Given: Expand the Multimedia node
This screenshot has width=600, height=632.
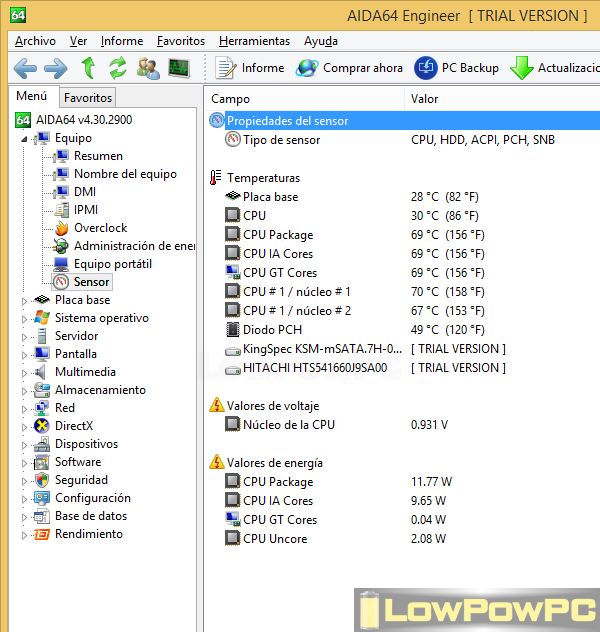Looking at the screenshot, I should tap(24, 373).
